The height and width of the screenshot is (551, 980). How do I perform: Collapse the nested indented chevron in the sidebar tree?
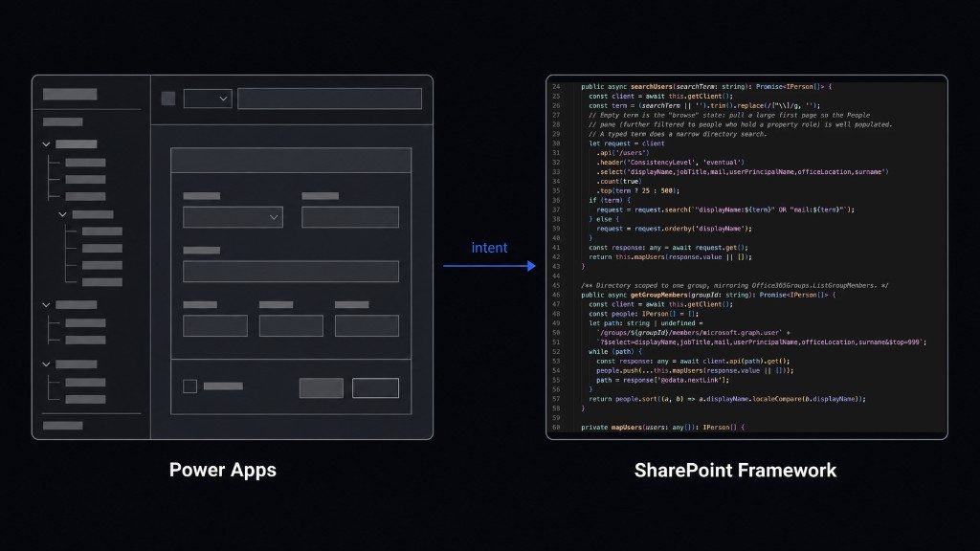coord(62,214)
